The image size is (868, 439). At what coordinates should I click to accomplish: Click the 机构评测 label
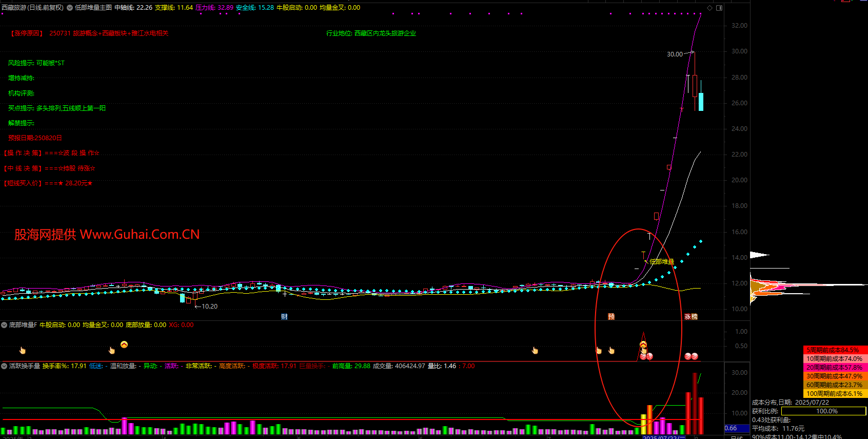click(21, 93)
